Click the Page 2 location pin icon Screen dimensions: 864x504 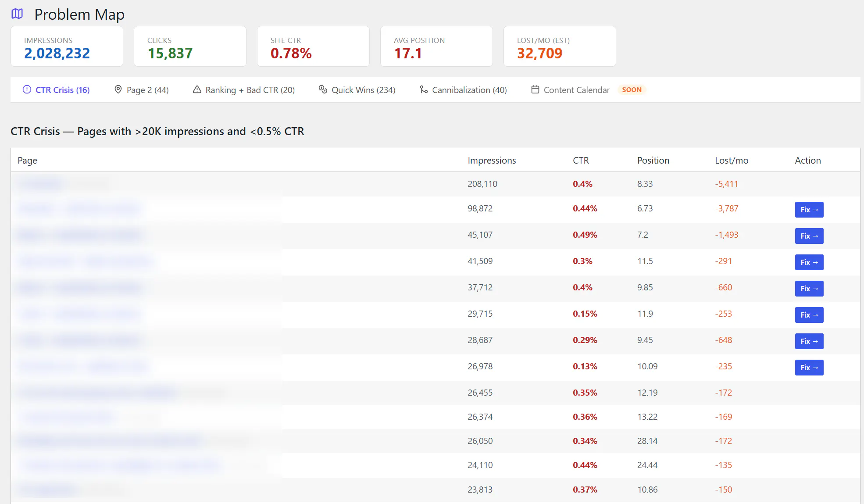118,89
